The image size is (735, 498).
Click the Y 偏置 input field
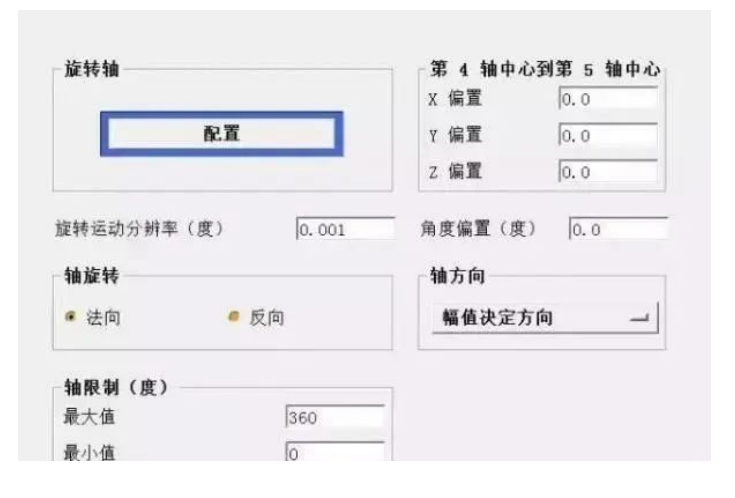tap(607, 135)
